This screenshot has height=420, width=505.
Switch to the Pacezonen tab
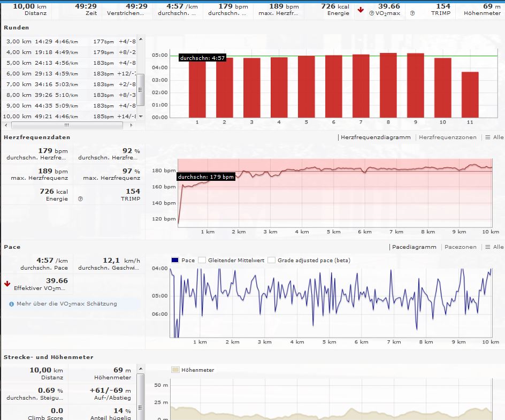click(461, 247)
